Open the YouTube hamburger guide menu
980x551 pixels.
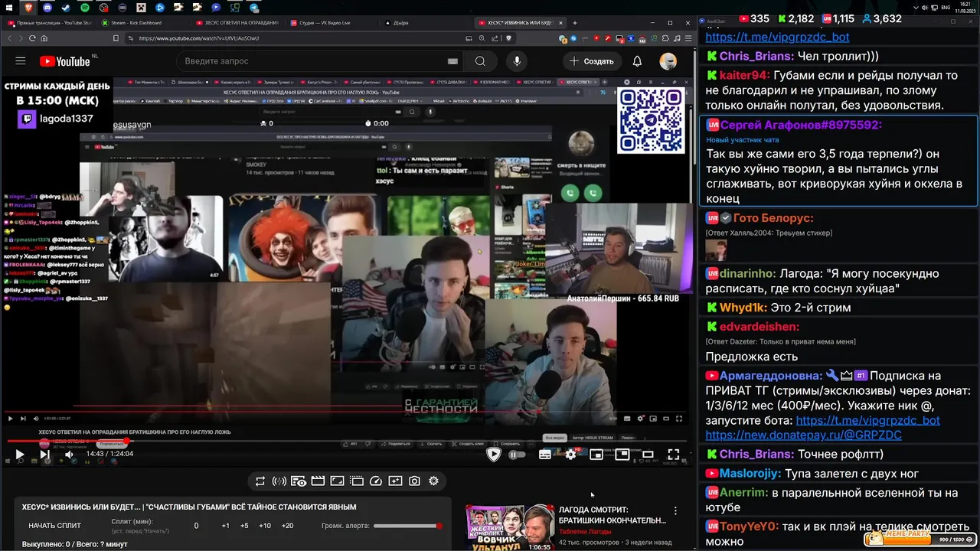pyautogui.click(x=21, y=61)
